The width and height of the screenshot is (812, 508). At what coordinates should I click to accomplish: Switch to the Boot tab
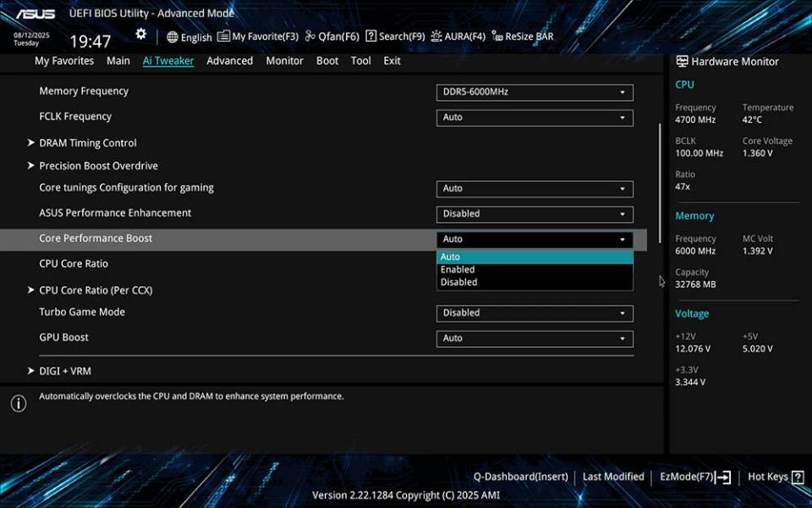pos(326,60)
